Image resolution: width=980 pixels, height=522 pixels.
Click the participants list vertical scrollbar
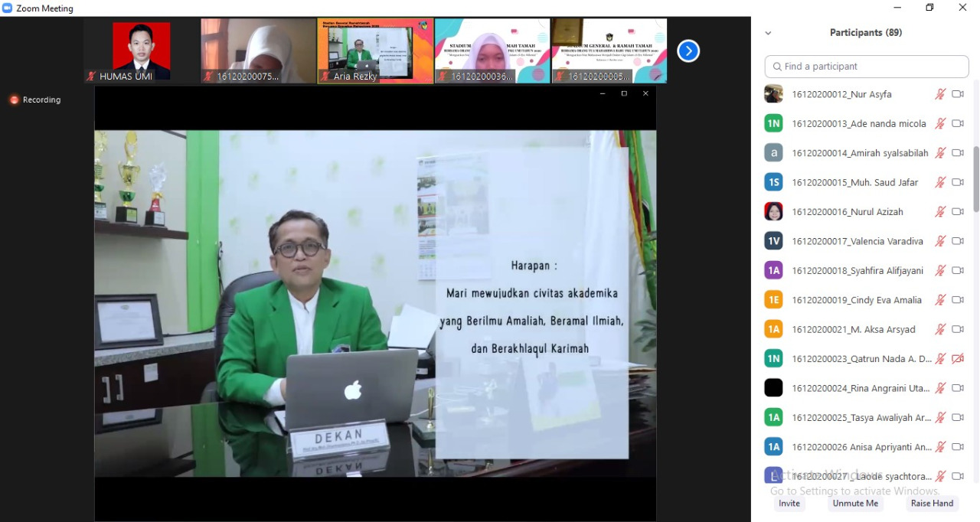975,178
